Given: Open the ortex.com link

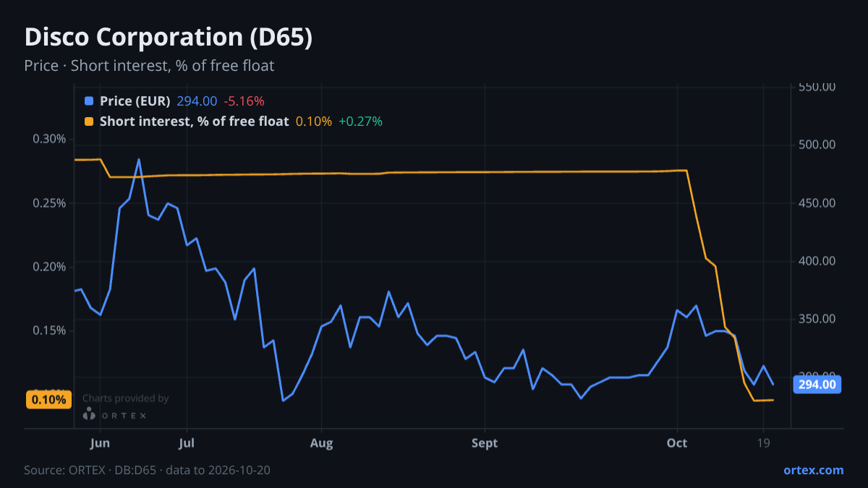Looking at the screenshot, I should click(813, 470).
